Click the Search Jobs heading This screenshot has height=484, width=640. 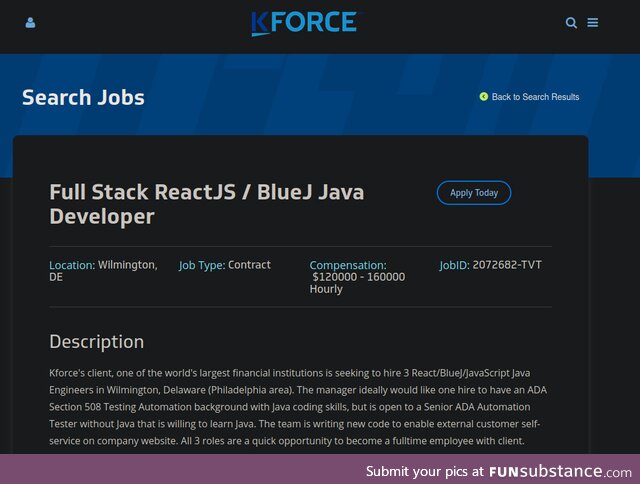(x=83, y=98)
